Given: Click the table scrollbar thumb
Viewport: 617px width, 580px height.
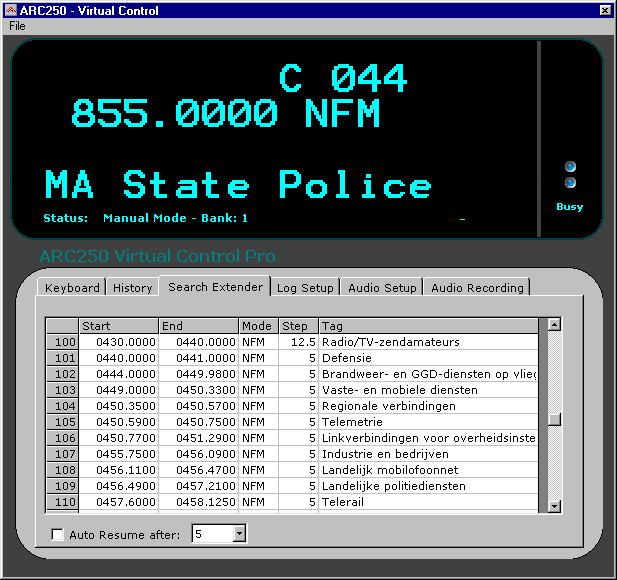Looking at the screenshot, I should [554, 419].
